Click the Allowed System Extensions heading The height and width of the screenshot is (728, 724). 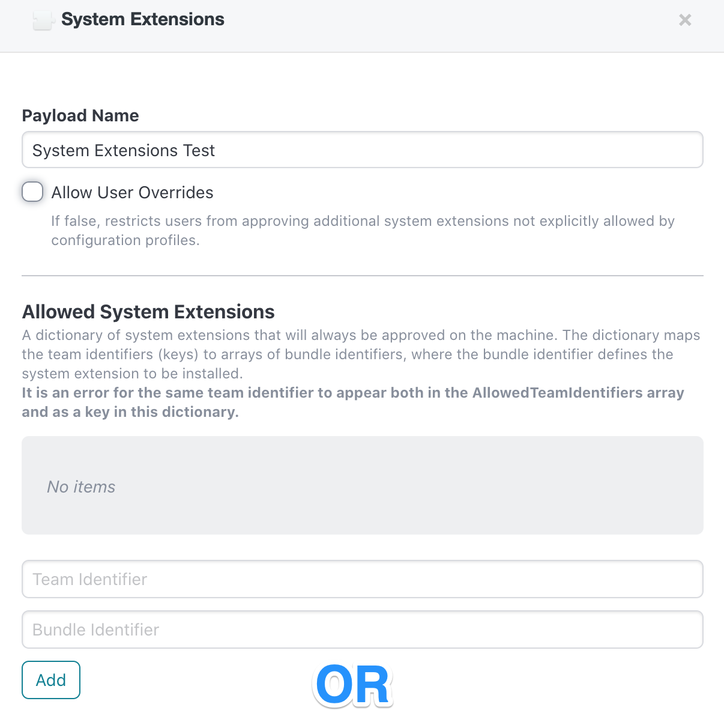point(148,312)
